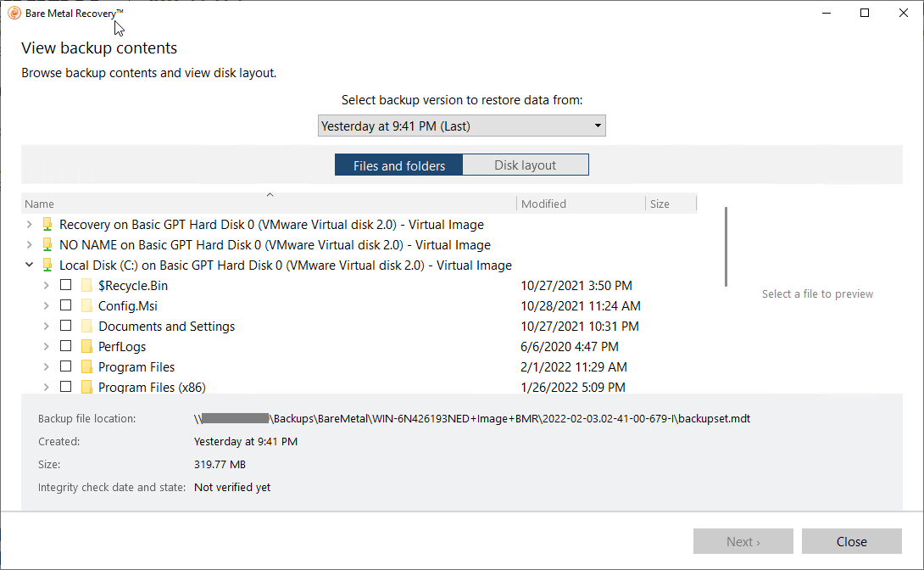The height and width of the screenshot is (570, 924).
Task: Switch to the Disk layout tab
Action: 526,165
